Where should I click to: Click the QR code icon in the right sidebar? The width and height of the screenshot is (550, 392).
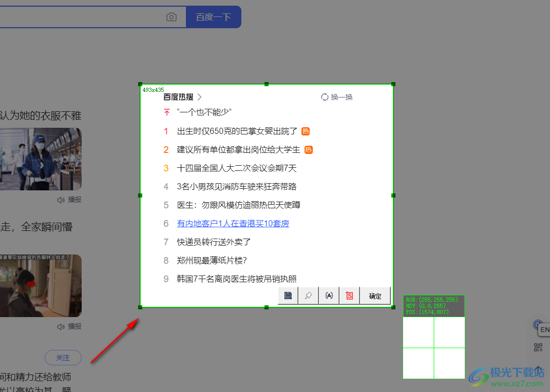tap(538, 347)
